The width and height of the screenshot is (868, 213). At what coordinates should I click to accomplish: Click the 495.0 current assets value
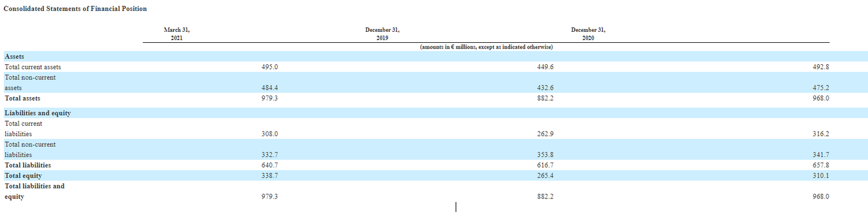[x=270, y=67]
